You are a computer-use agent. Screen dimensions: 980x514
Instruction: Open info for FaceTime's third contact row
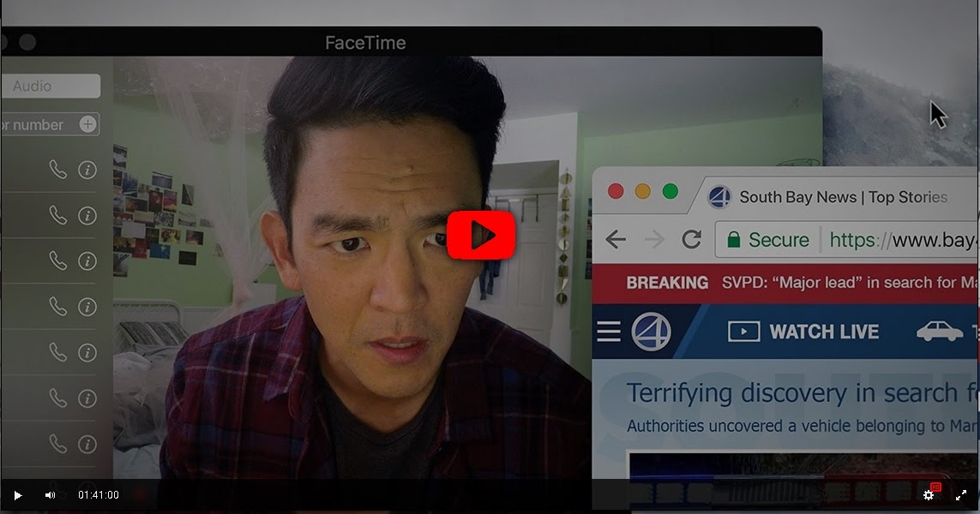[87, 261]
